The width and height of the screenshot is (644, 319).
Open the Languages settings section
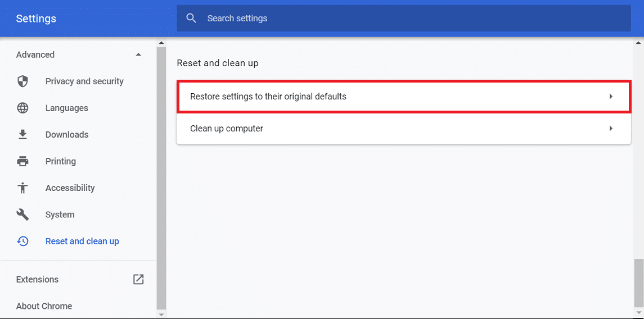(x=66, y=108)
